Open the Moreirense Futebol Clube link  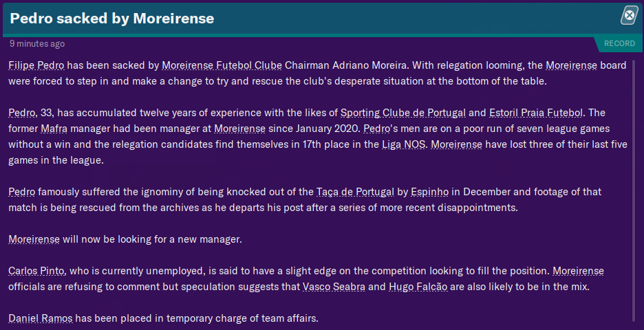click(222, 65)
